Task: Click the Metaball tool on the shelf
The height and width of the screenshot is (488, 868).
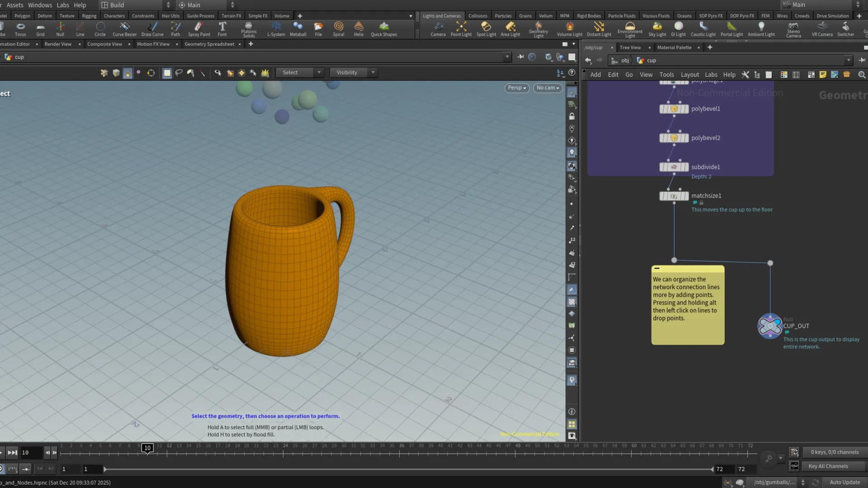Action: click(x=297, y=29)
